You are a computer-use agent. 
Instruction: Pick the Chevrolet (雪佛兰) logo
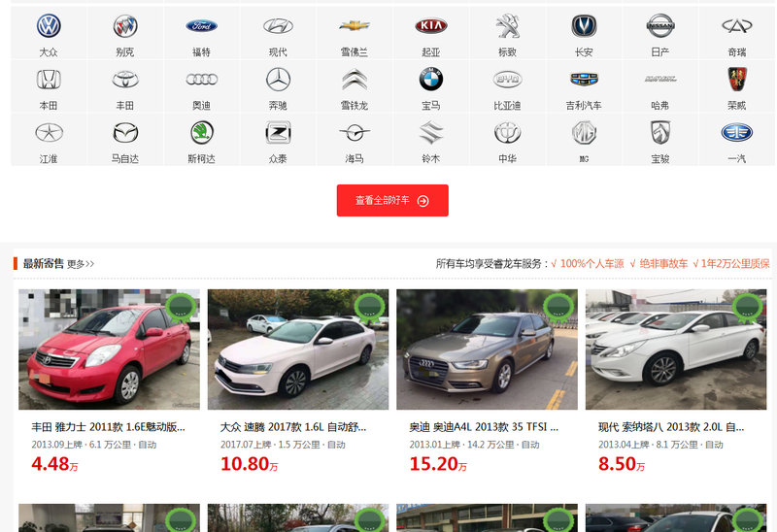tap(355, 26)
